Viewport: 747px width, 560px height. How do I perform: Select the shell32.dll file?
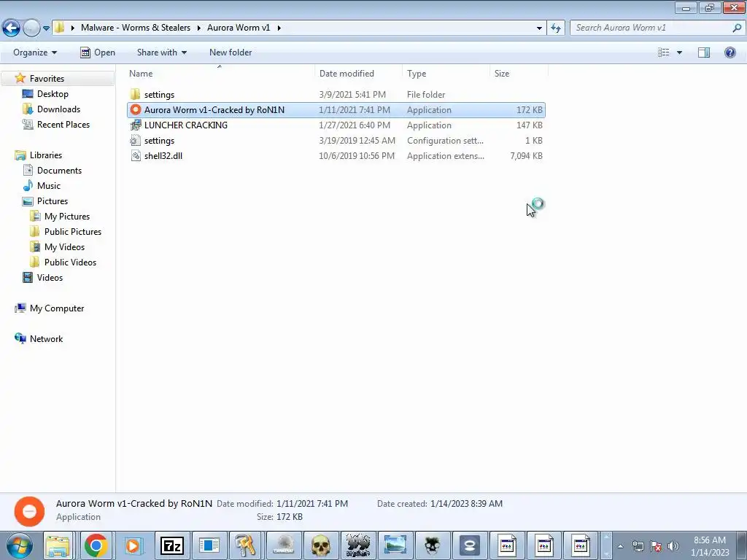(x=336, y=156)
